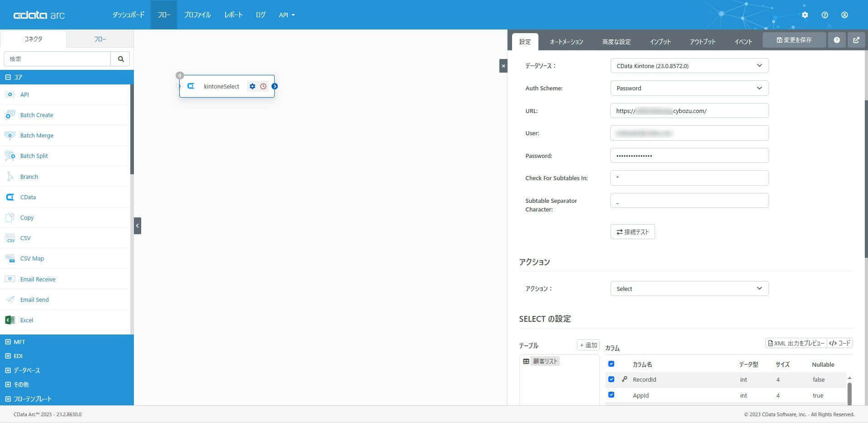Screen dimensions: 868x423
Task: Toggle the select-all checkbox above column list
Action: (x=612, y=364)
